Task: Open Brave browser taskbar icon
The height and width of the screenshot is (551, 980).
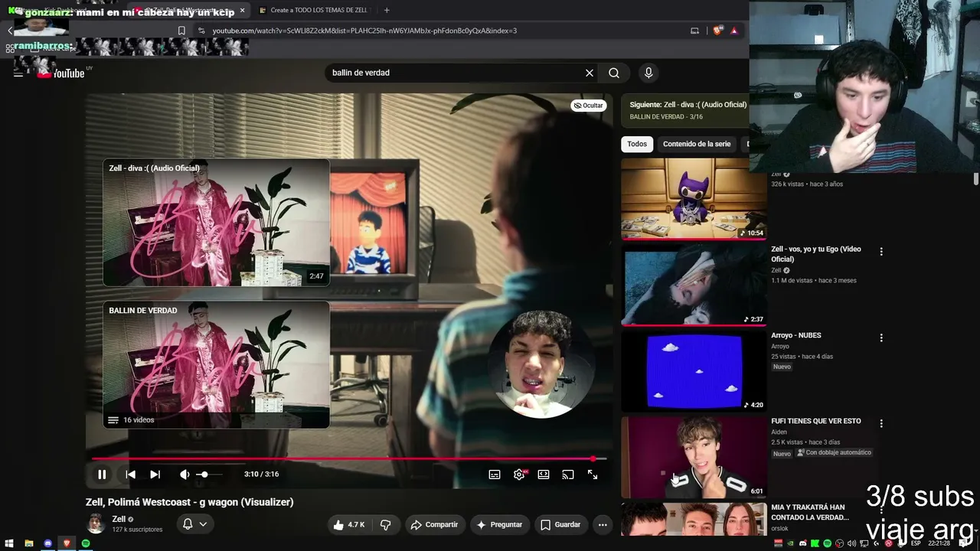Action: 67,543
